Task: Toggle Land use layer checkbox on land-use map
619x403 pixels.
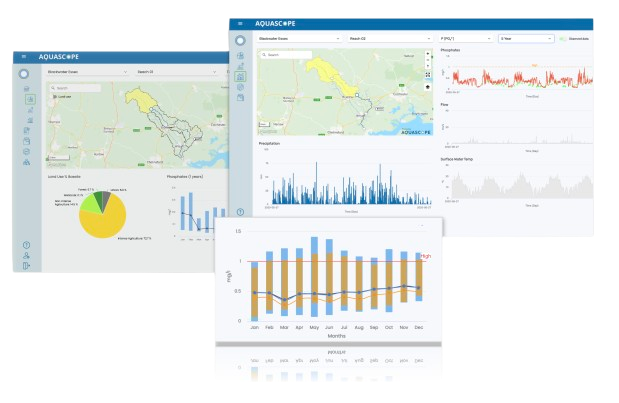Action: pos(55,96)
